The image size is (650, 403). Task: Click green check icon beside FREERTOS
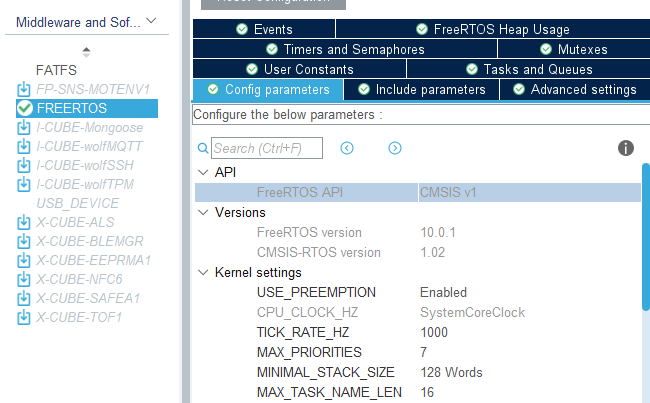tap(25, 108)
